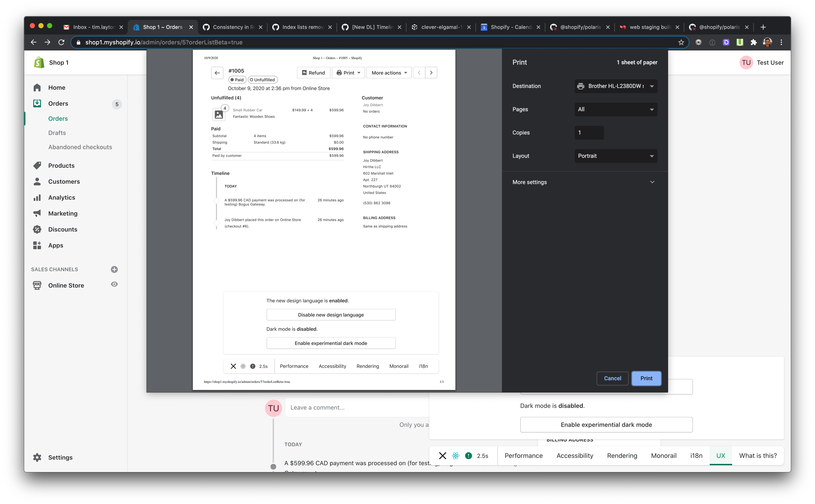
Task: Select the Discounts icon in the sidebar
Action: (x=37, y=229)
